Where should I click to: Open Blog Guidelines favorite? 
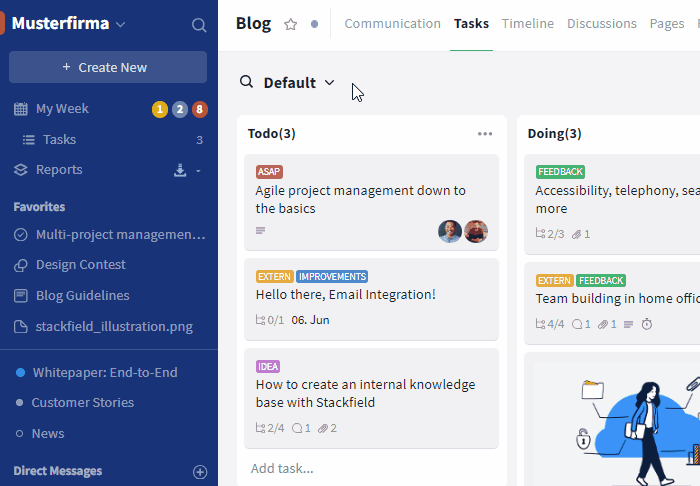(x=83, y=295)
